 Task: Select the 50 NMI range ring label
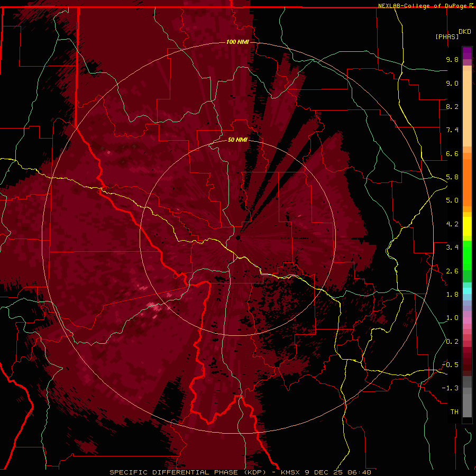click(x=237, y=140)
